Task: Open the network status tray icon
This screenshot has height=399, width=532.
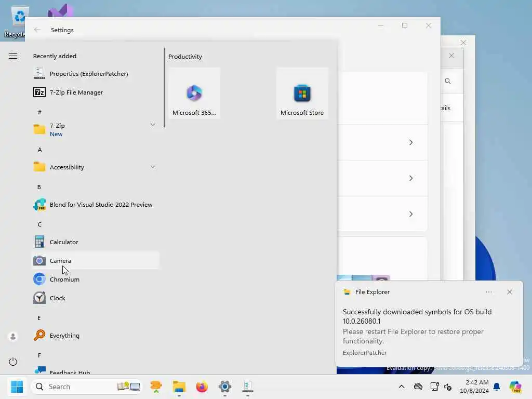Action: tap(434, 387)
